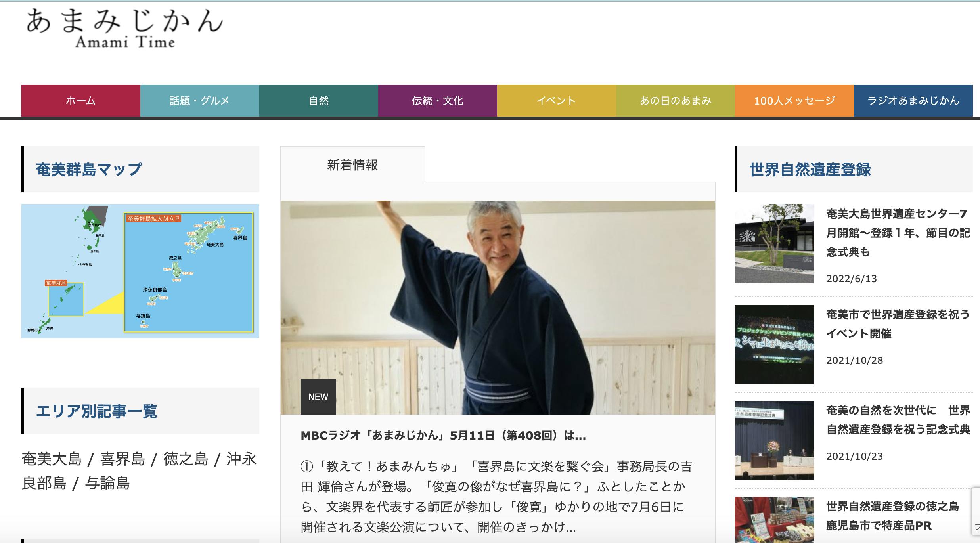Click the 与論島 area link

pyautogui.click(x=107, y=484)
